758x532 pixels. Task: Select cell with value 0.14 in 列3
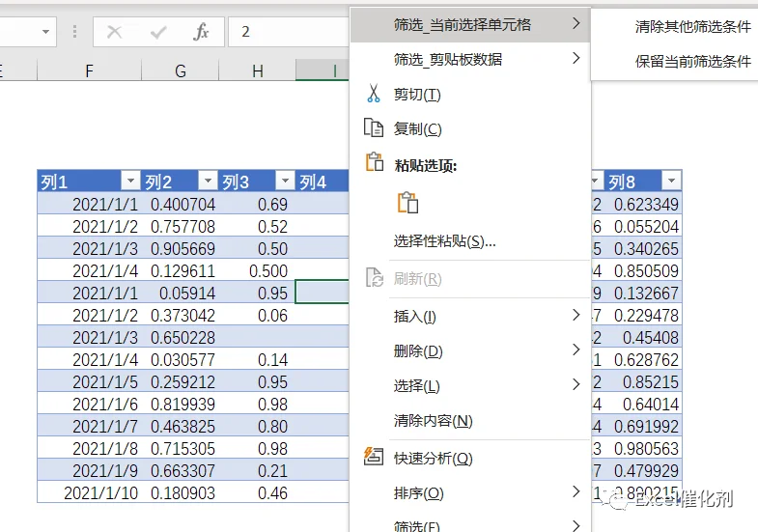point(257,359)
